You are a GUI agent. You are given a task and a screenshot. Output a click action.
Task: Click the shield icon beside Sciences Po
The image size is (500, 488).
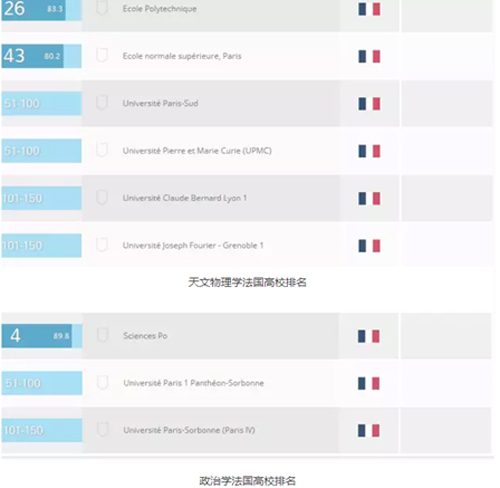(102, 335)
